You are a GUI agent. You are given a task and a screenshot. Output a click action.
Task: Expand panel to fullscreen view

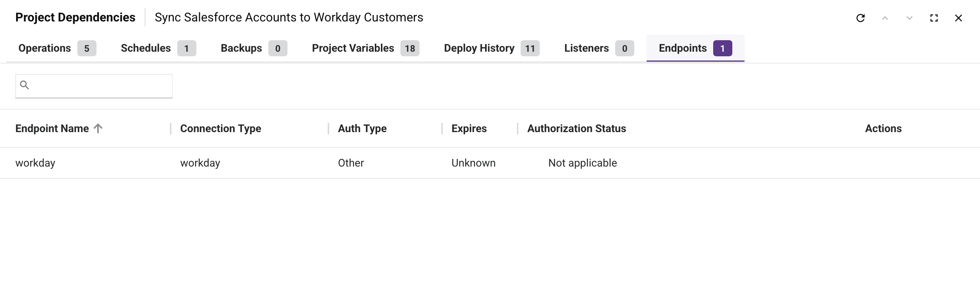pos(934,18)
